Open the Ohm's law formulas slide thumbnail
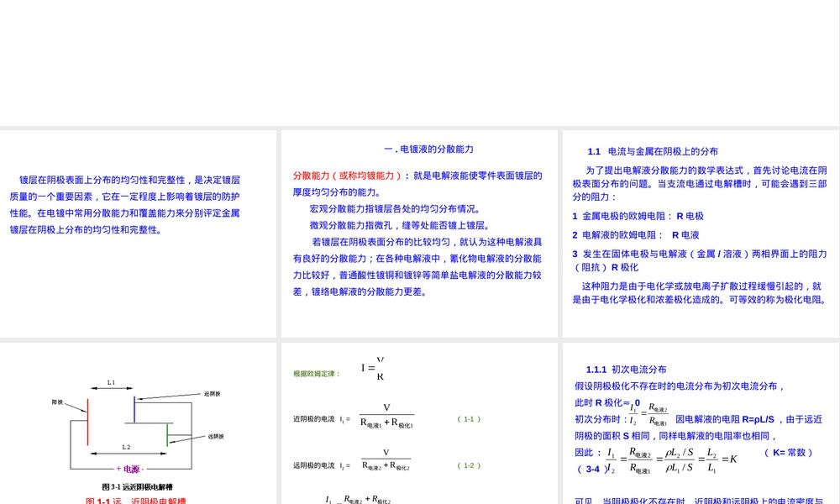 point(419,423)
